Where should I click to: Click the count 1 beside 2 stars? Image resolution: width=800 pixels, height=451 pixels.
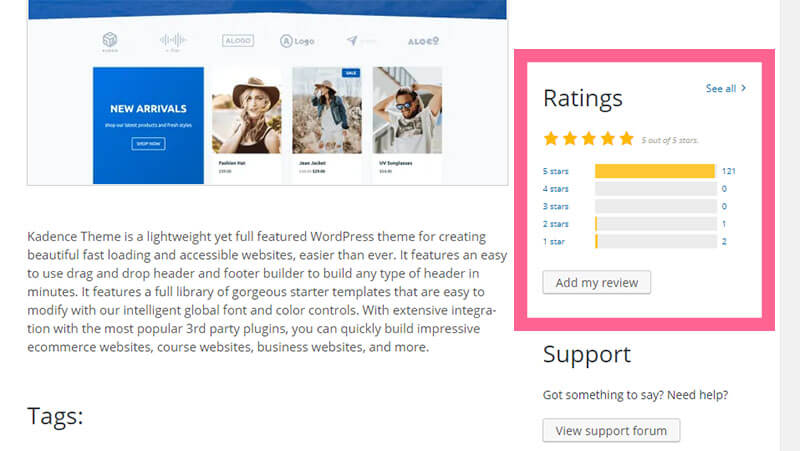click(x=724, y=224)
